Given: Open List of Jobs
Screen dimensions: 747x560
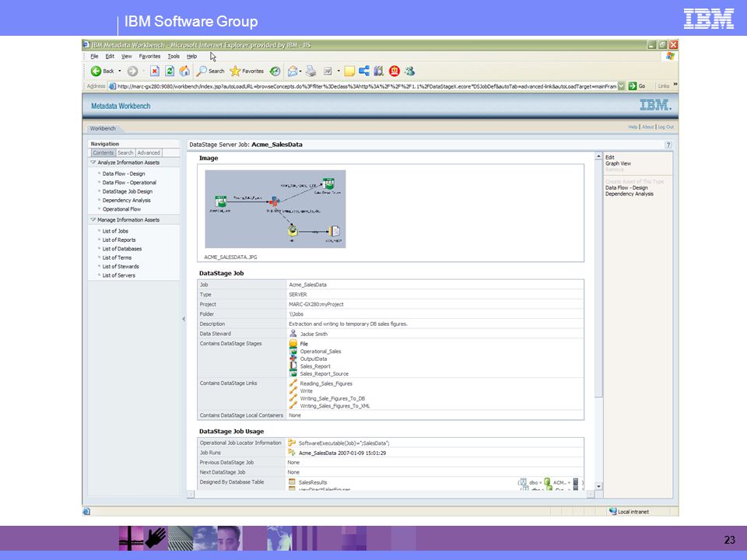Looking at the screenshot, I should pos(115,231).
